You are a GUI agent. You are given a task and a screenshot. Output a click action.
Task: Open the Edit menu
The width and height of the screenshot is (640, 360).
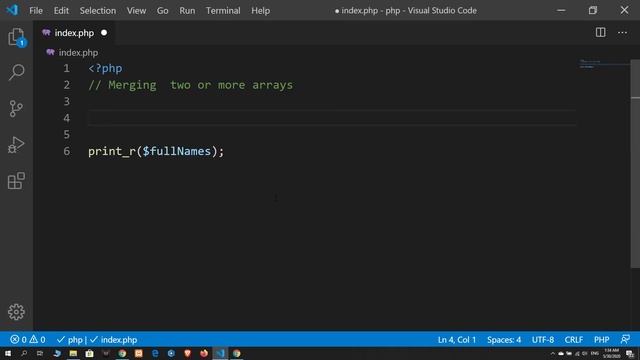(x=61, y=11)
